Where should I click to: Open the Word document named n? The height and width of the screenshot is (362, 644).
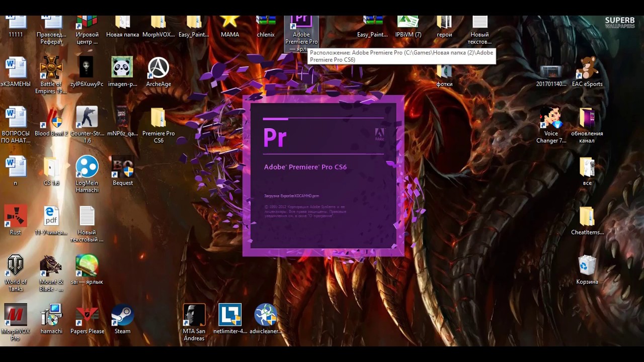tap(16, 170)
